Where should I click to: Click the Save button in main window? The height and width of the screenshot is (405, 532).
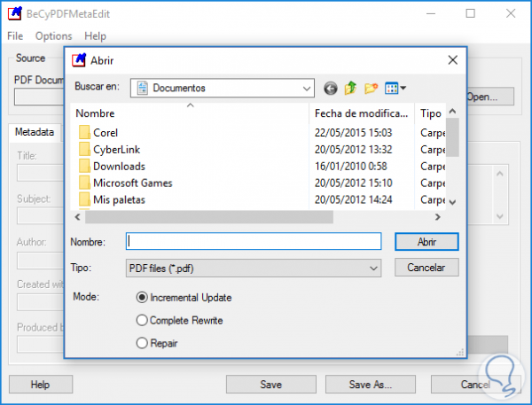[271, 385]
